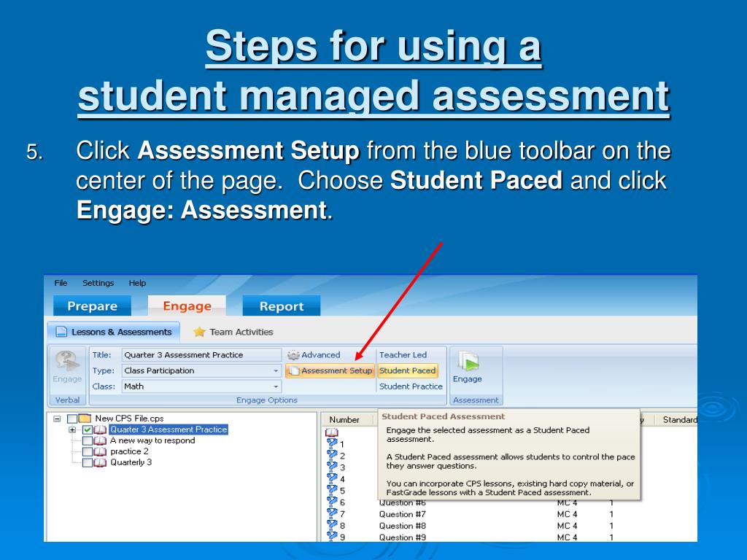The height and width of the screenshot is (560, 747).
Task: Select the New CPS File.cps tree item
Action: coord(129,419)
